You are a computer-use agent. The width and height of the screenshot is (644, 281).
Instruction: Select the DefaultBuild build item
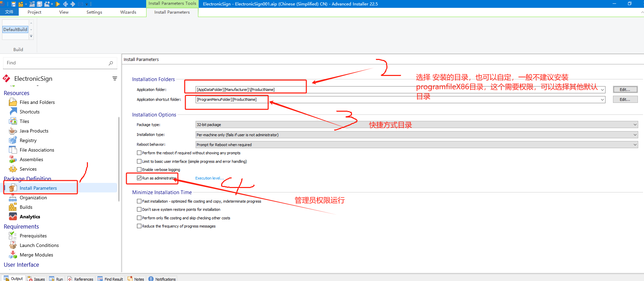point(15,30)
